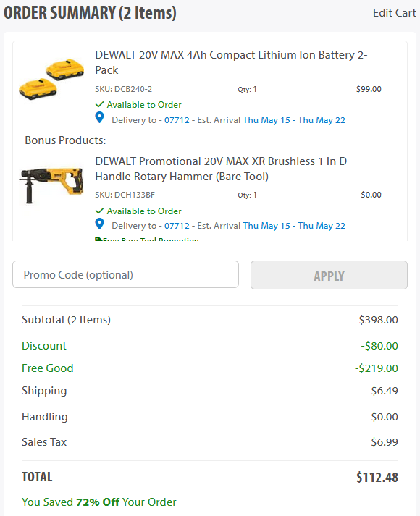This screenshot has height=516, width=420.
Task: Click the green checkmark beside hammer availability
Action: coord(99,211)
